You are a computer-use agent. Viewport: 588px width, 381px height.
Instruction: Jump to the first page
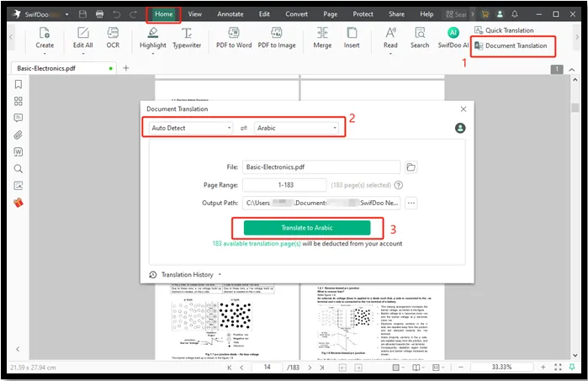(x=229, y=368)
